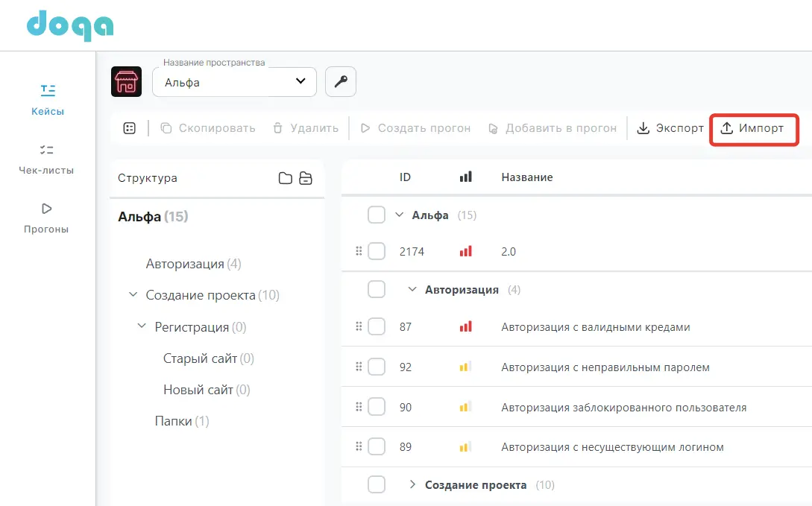Check the Авторизация group checkbox
The image size is (812, 506).
377,289
